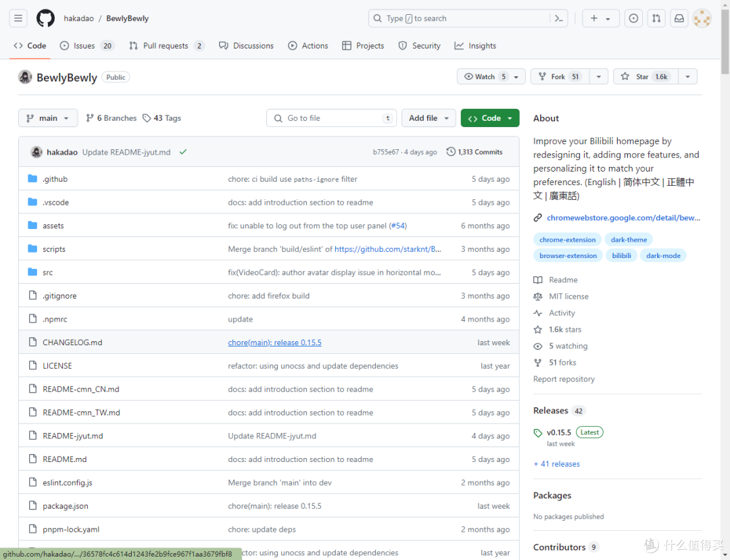
Task: Click the bilibili topic tag
Action: [622, 255]
